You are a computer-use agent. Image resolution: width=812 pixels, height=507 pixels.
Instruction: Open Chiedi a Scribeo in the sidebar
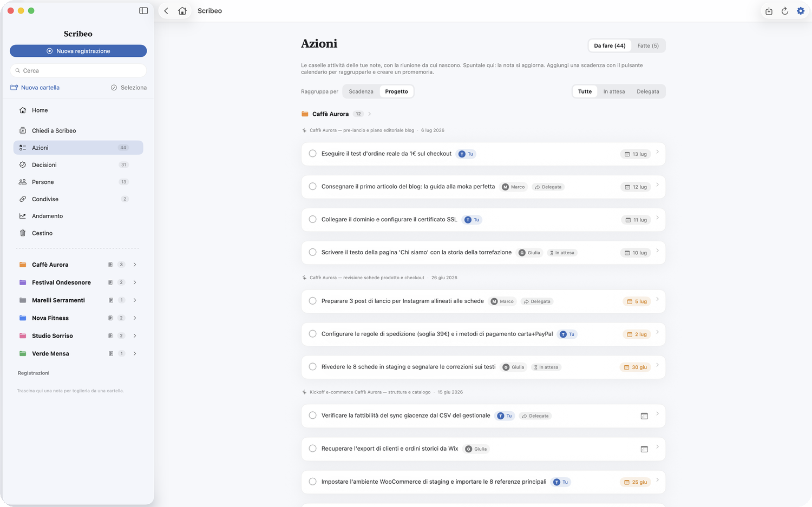tap(78, 130)
